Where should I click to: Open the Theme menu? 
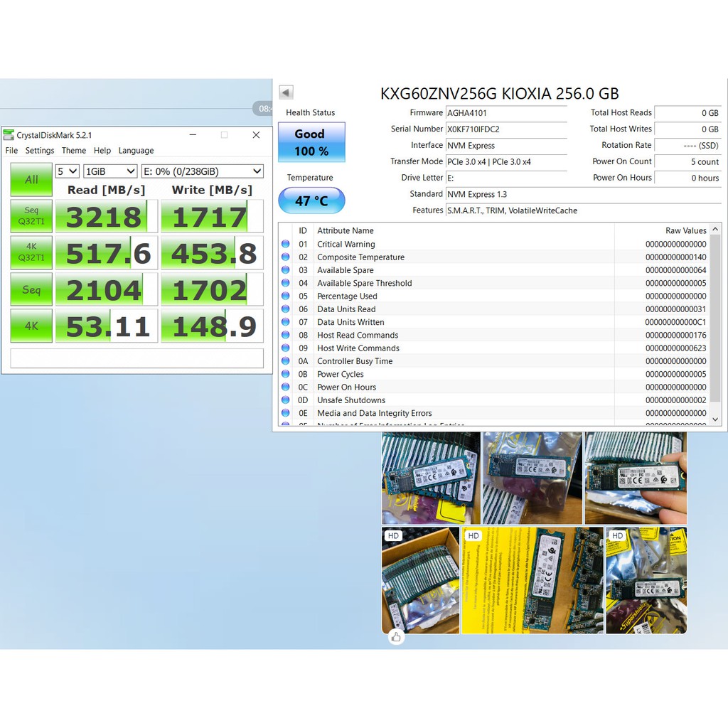(x=73, y=151)
